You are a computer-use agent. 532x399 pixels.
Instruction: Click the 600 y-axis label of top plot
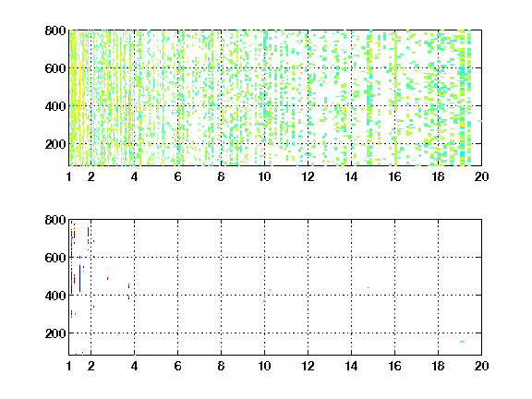coord(55,68)
